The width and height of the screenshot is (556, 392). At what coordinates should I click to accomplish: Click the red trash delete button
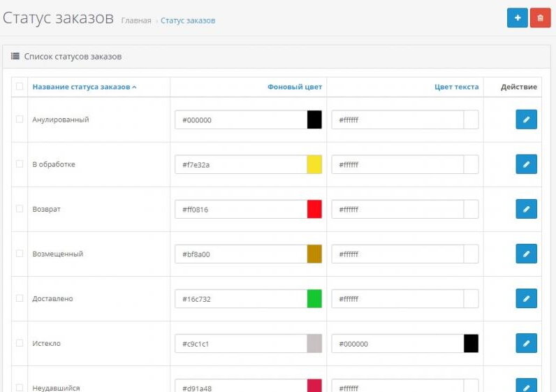tap(540, 18)
